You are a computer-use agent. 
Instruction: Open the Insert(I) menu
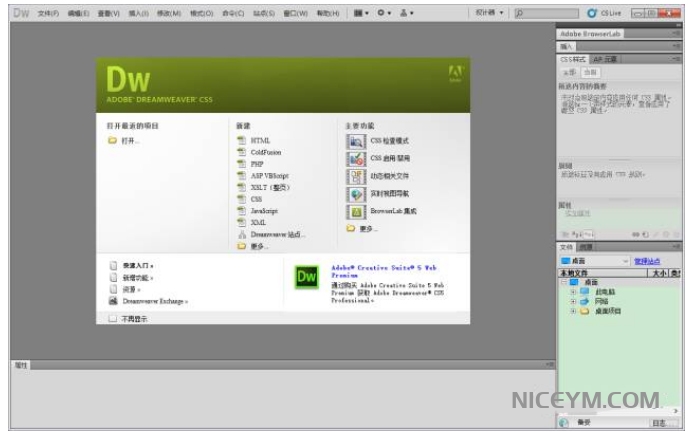[x=138, y=13]
